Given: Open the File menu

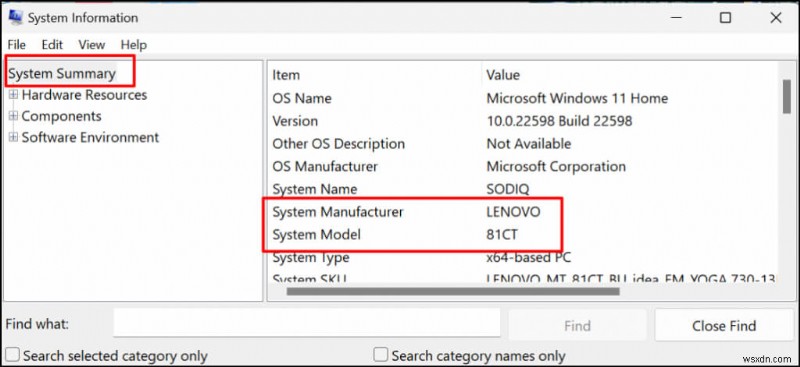Looking at the screenshot, I should coord(16,45).
